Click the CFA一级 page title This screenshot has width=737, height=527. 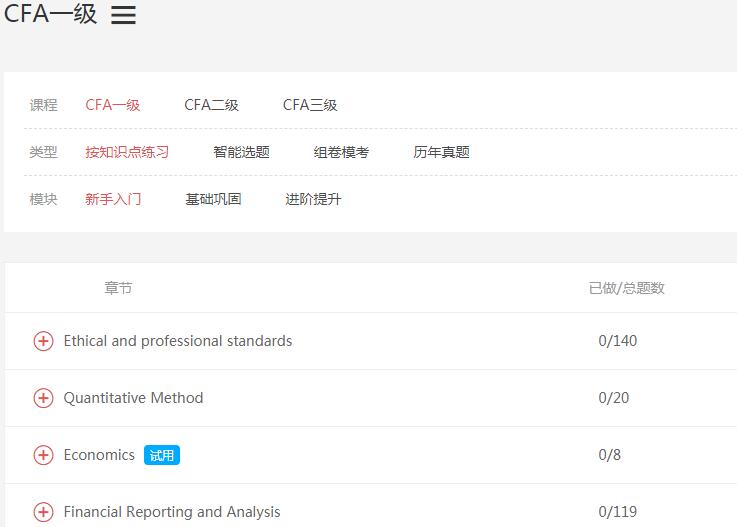pyautogui.click(x=50, y=14)
